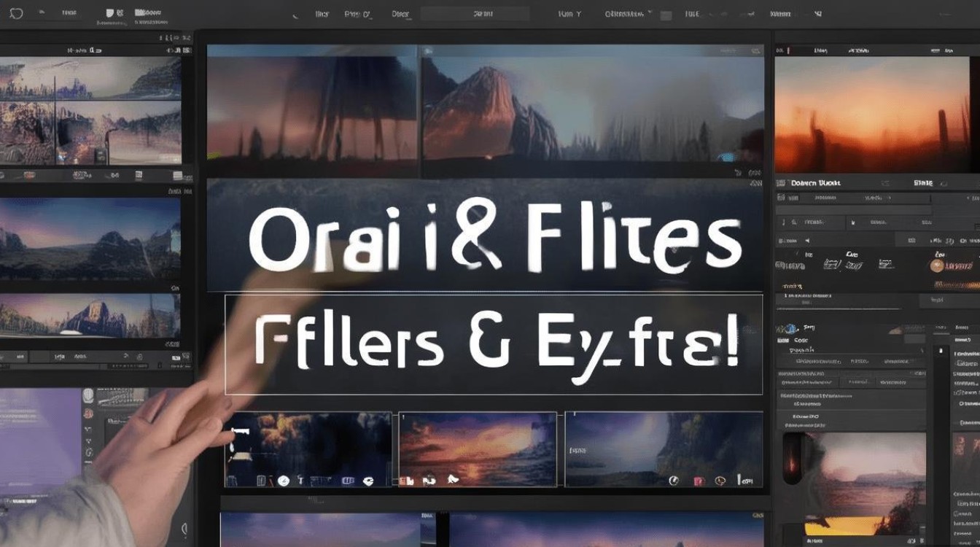This screenshot has height=547, width=980.
Task: Click the round logo icon in the title bar
Action: [16, 14]
